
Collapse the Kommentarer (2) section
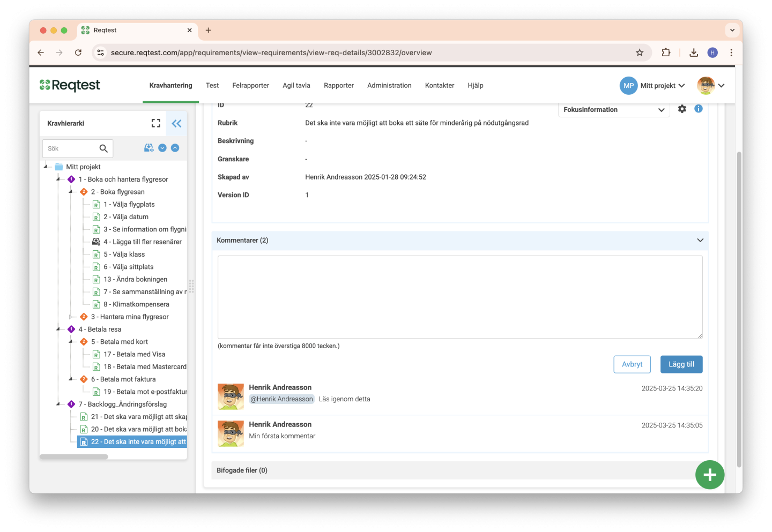[x=700, y=240]
